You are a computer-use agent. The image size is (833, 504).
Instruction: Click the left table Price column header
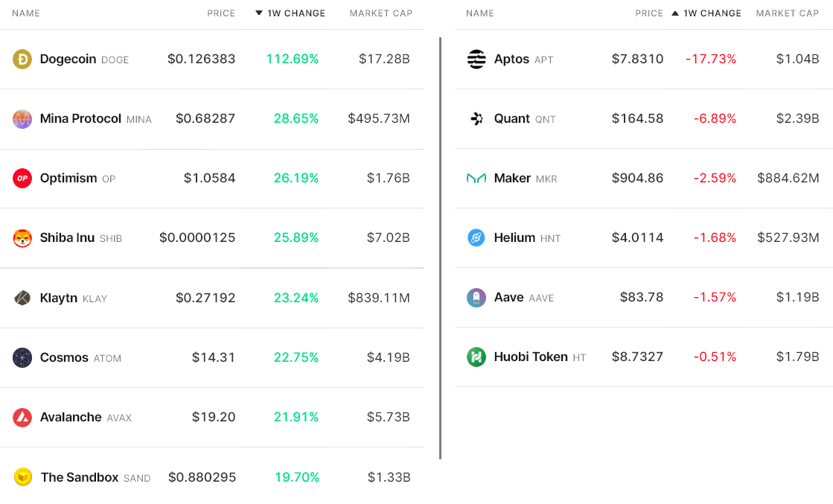coord(221,13)
